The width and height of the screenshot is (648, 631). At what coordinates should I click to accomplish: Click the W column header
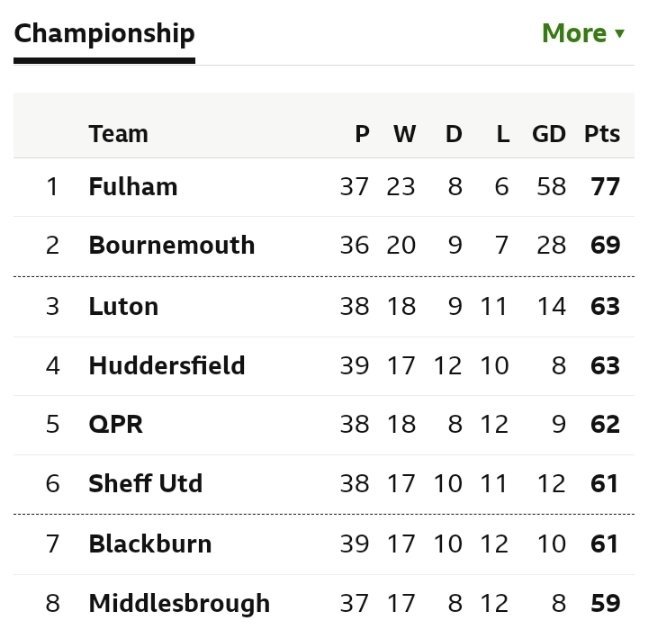point(405,134)
